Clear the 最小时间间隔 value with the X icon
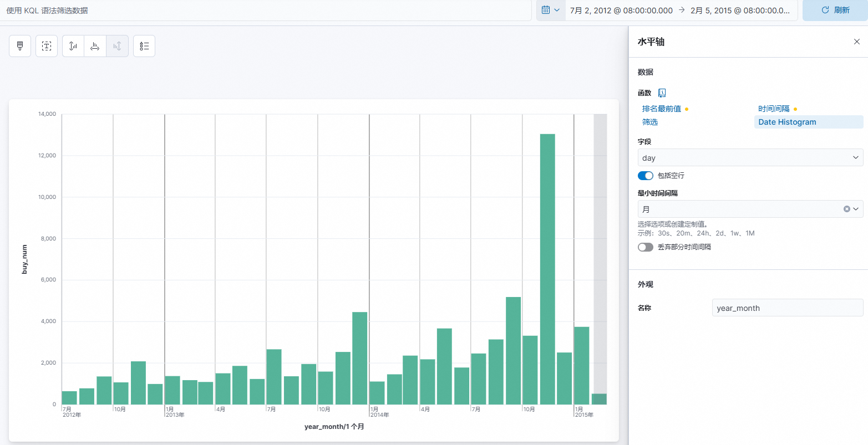Viewport: 868px width, 445px height. (846, 209)
